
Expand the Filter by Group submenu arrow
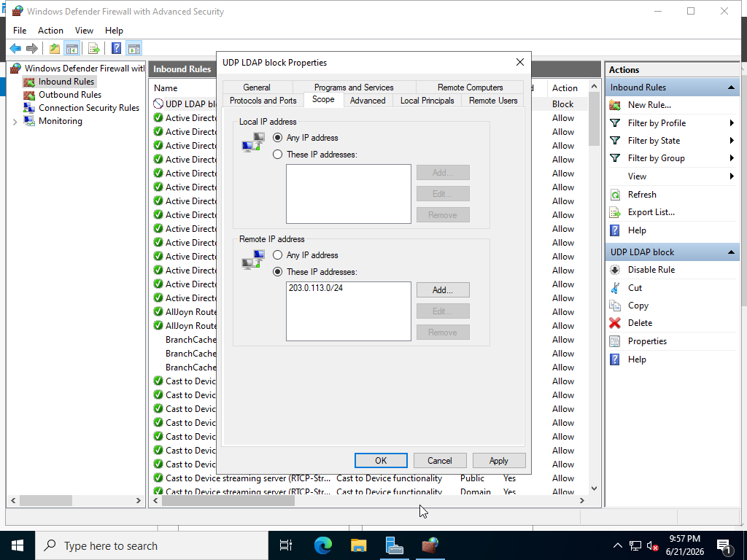[732, 158]
